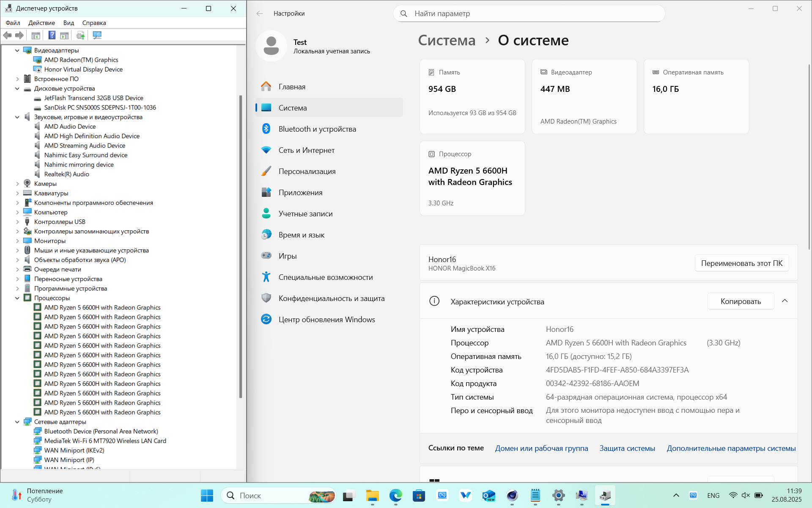Open Персонализация in the settings sidebar

tap(307, 171)
